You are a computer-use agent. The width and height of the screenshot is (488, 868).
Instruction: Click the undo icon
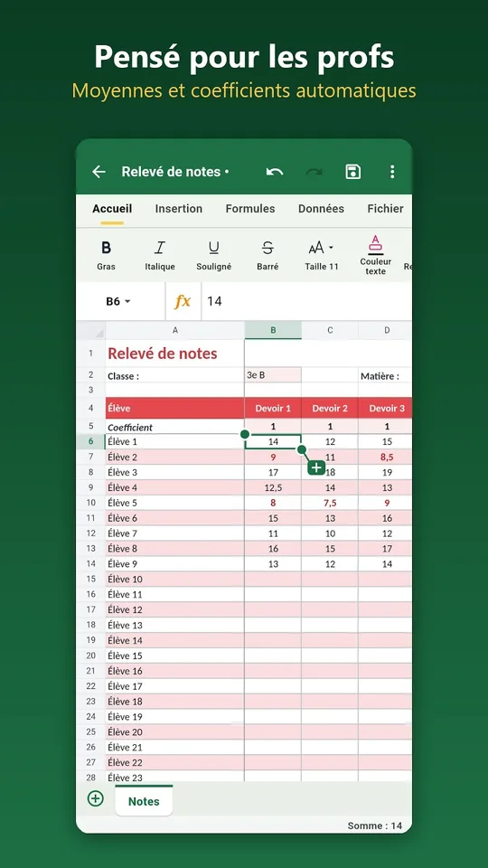click(x=275, y=172)
